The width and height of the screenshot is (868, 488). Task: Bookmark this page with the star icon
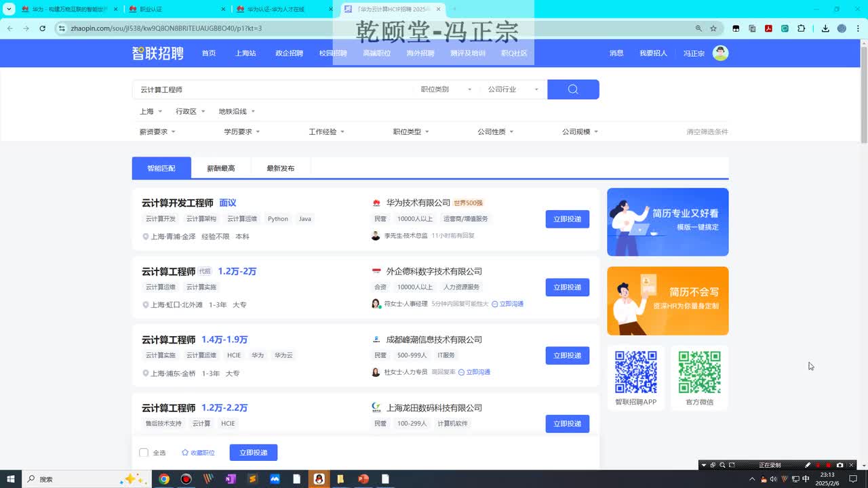tap(713, 28)
